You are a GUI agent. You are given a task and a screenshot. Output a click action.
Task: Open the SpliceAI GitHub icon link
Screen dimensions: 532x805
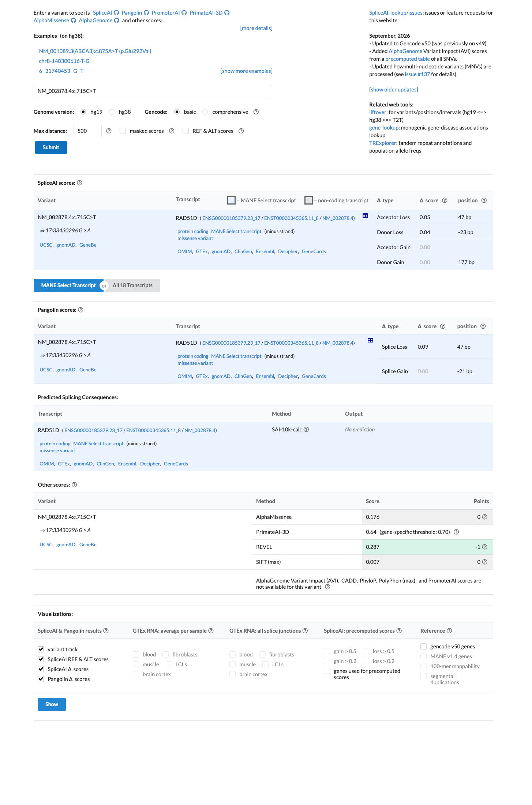(x=116, y=13)
